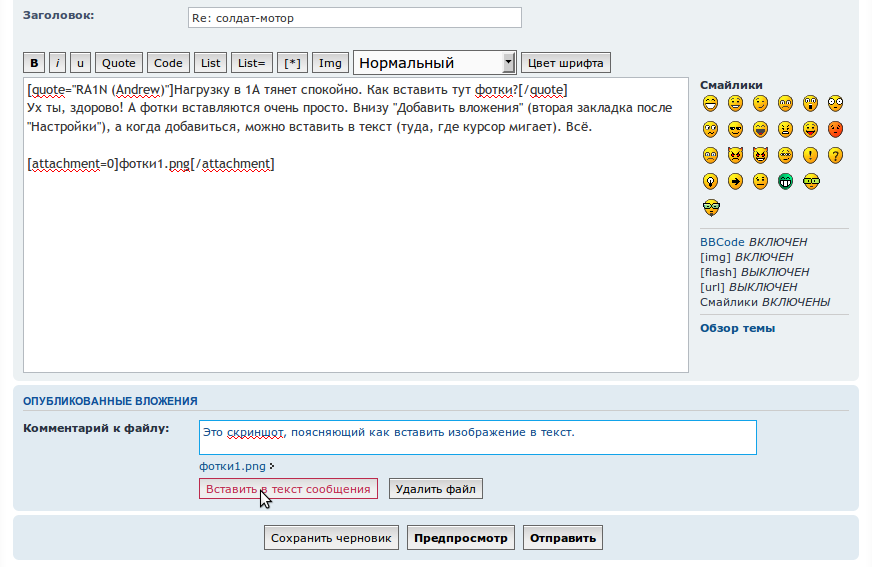
Task: Insert the green grinning smiley
Action: click(x=785, y=181)
